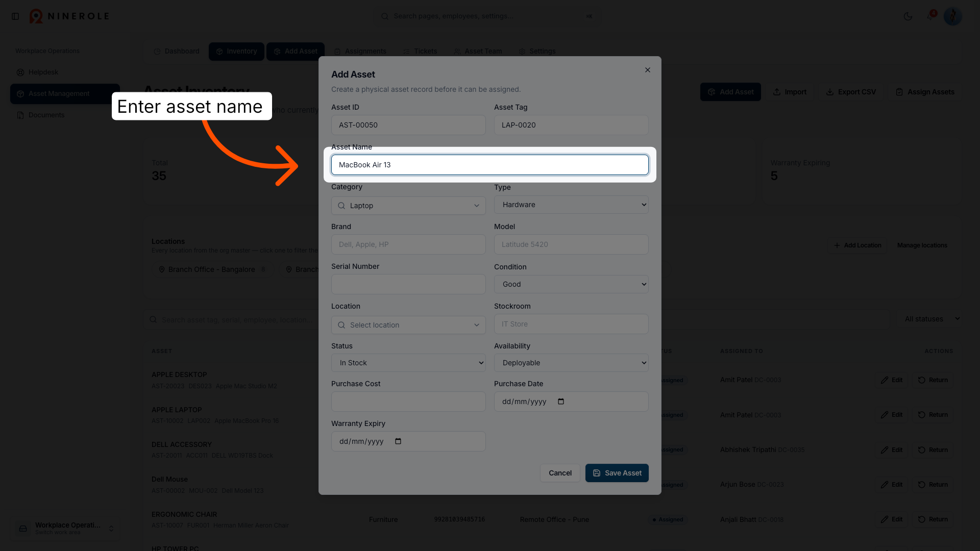Focus the Purchase Cost field
Image resolution: width=980 pixels, height=551 pixels.
pyautogui.click(x=408, y=402)
